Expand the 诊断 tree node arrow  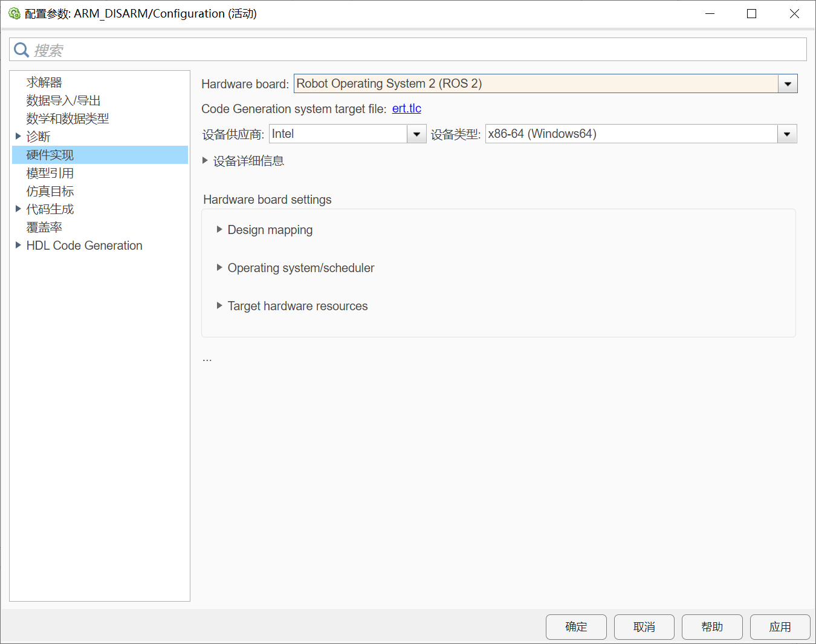[x=18, y=136]
